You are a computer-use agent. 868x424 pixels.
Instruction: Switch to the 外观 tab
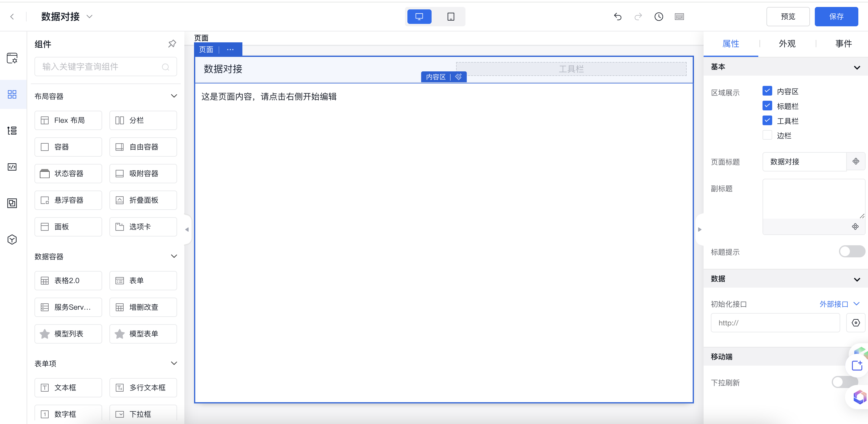click(787, 44)
